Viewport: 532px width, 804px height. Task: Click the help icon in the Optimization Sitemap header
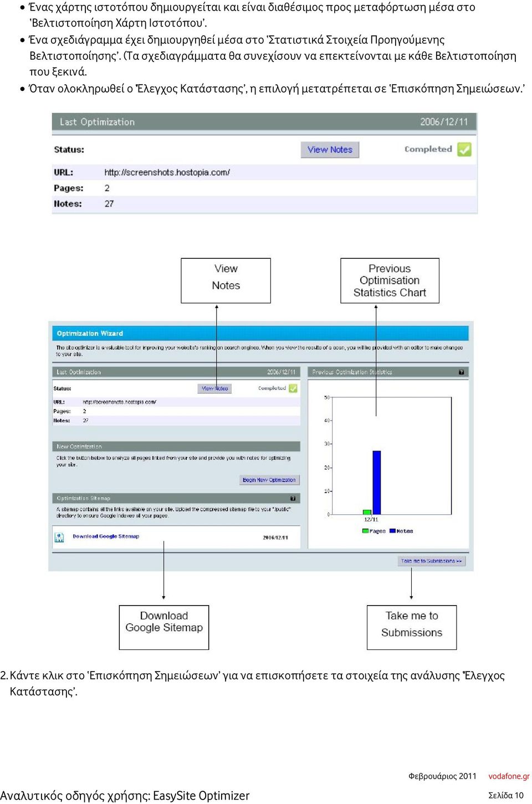click(x=293, y=498)
